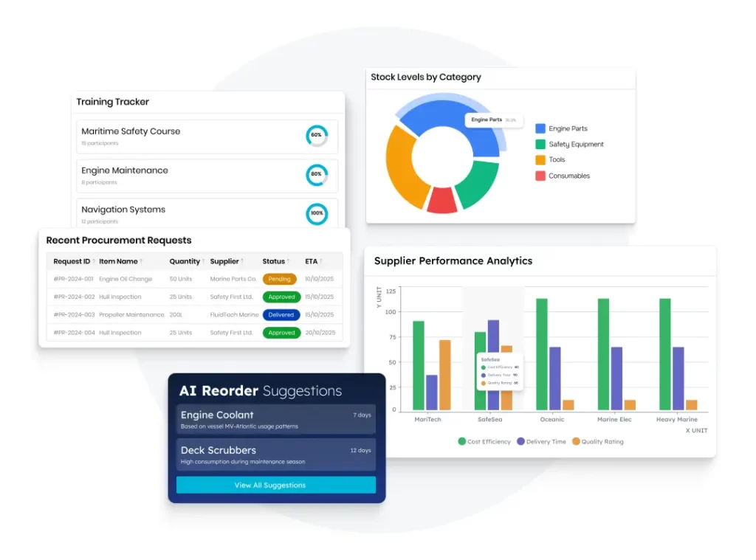Click the ETA 10/10/2025 cell

click(319, 279)
